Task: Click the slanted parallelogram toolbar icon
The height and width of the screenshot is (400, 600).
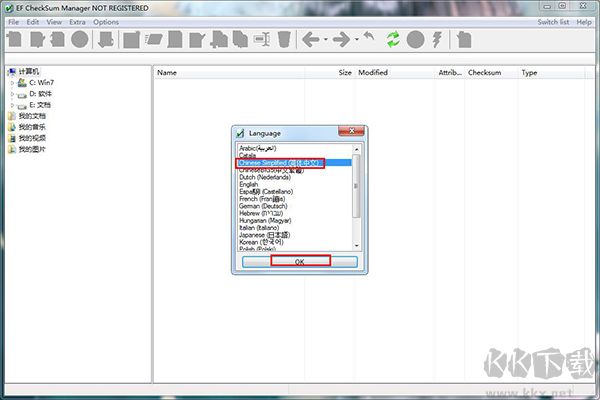Action: 154,39
